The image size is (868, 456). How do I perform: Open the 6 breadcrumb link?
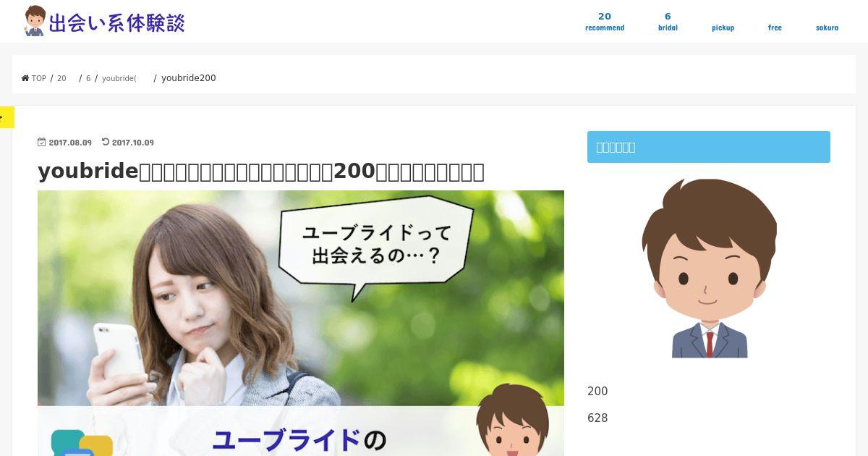88,78
